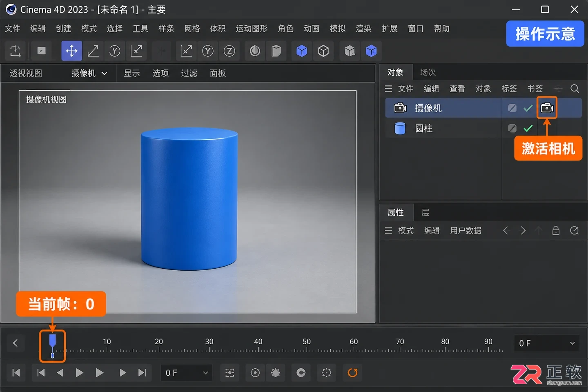Open the 模拟 menu
The width and height of the screenshot is (588, 392).
point(338,29)
